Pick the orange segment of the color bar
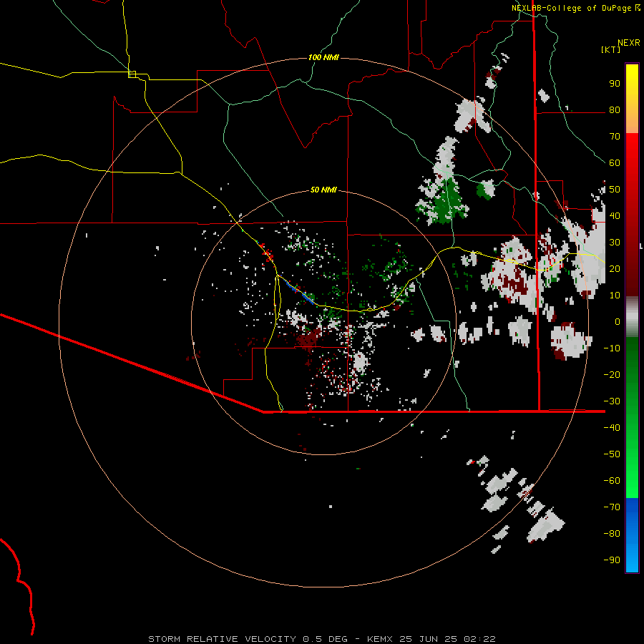 click(x=632, y=121)
